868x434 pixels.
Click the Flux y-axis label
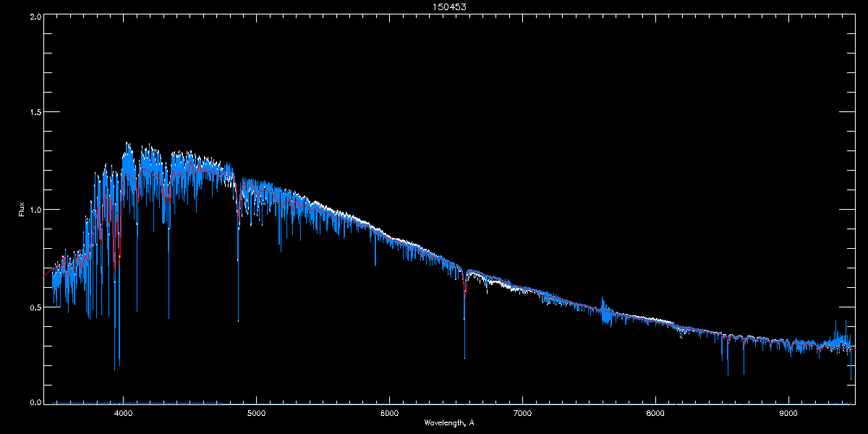tap(22, 210)
